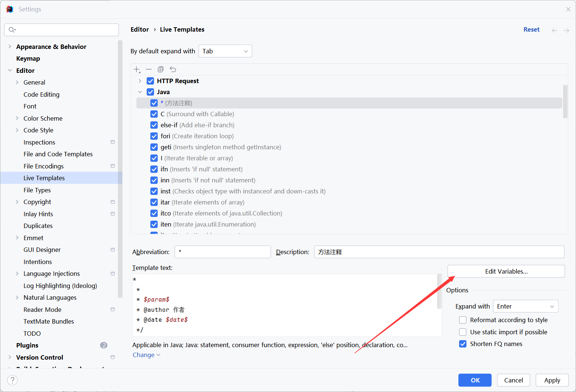This screenshot has height=392, width=576.
Task: Click the settings search field
Action: pyautogui.click(x=61, y=30)
